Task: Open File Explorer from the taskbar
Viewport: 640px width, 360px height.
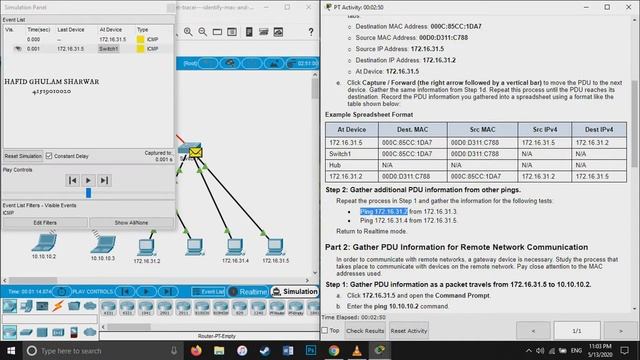Action: 219,351
